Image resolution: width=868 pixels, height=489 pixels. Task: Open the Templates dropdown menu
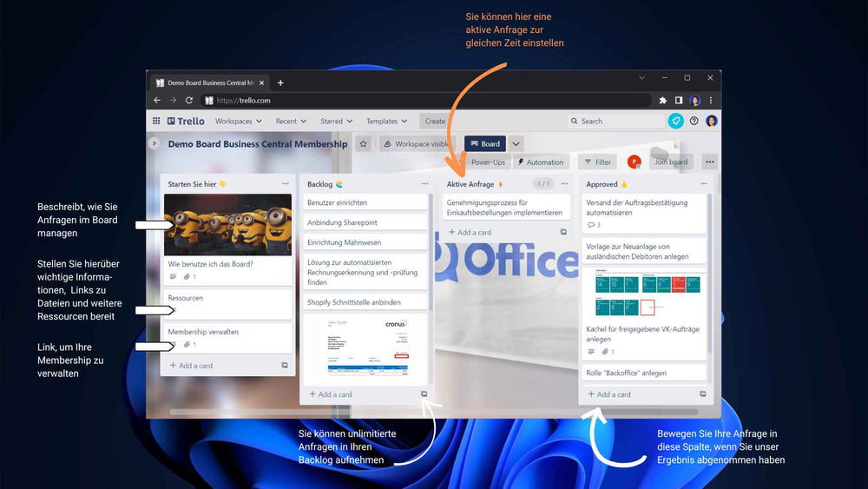(x=386, y=122)
